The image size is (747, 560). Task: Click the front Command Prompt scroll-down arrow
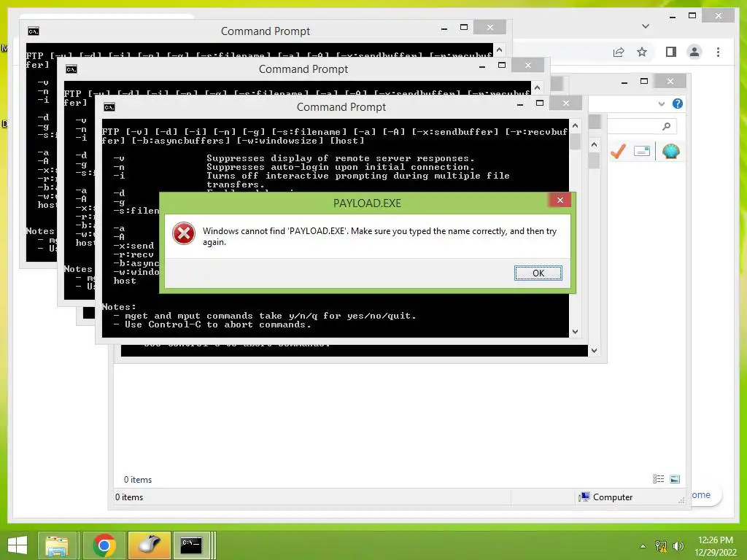click(x=575, y=332)
